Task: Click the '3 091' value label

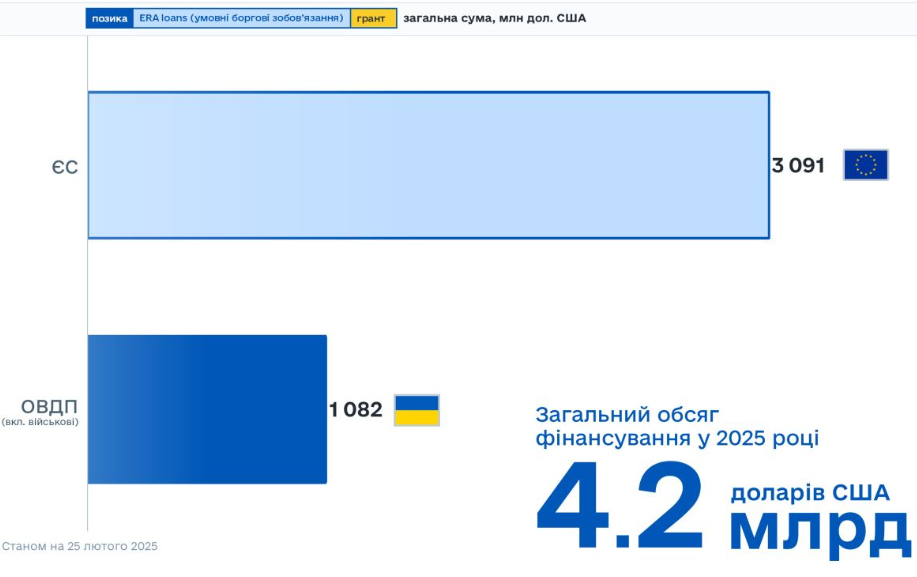Action: pyautogui.click(x=798, y=165)
